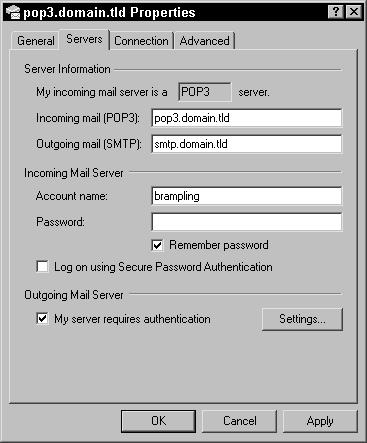Click the Apply button
367x443 pixels.
click(x=320, y=421)
